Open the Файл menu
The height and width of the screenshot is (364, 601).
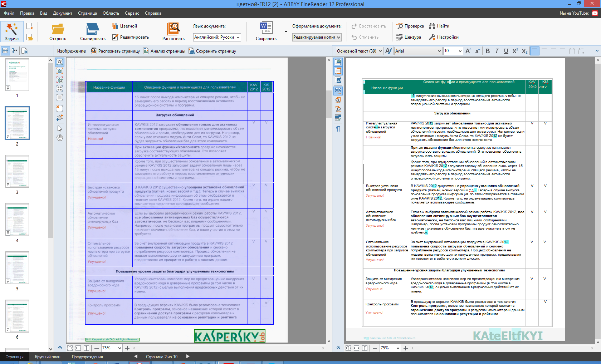click(9, 13)
